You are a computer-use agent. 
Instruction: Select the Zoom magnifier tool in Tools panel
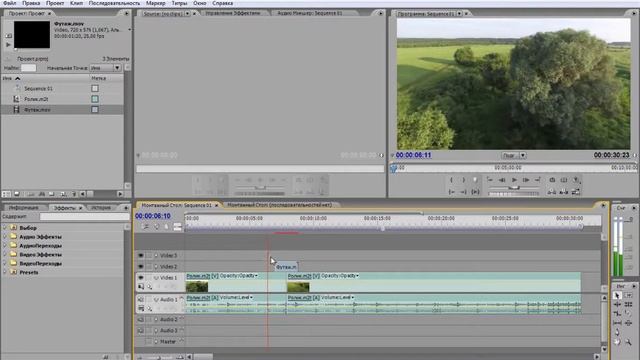tap(629, 342)
